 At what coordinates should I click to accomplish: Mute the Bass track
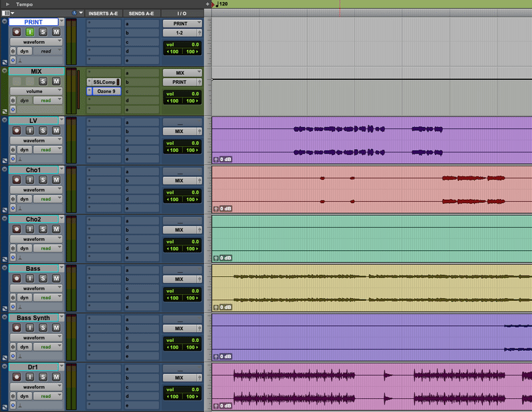click(x=56, y=278)
